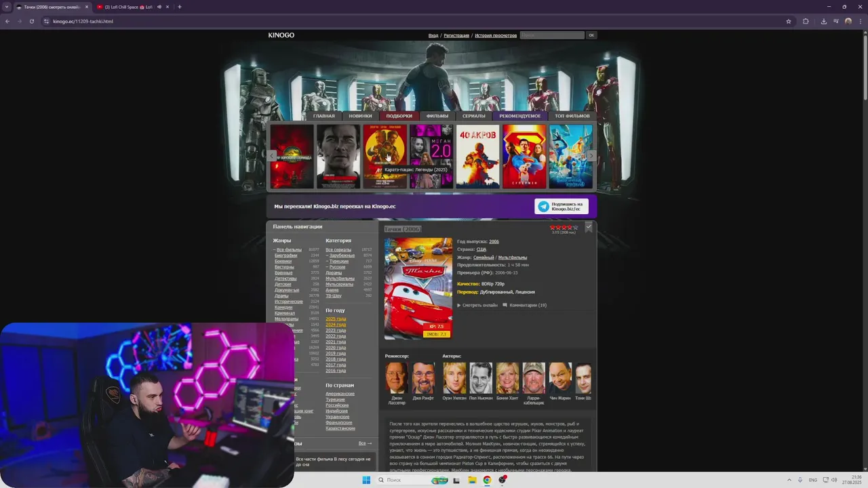This screenshot has height=488, width=868.
Task: Open the Семейный genre link
Action: coord(484,258)
